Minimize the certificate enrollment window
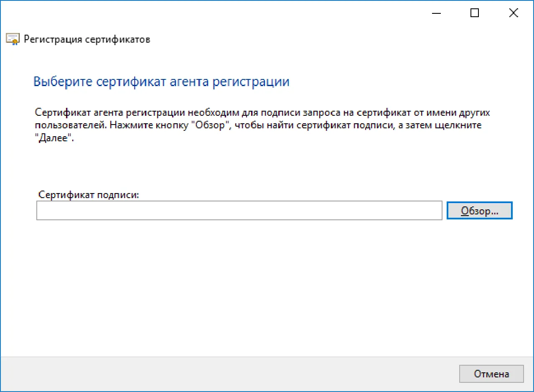The image size is (534, 392). pyautogui.click(x=436, y=13)
